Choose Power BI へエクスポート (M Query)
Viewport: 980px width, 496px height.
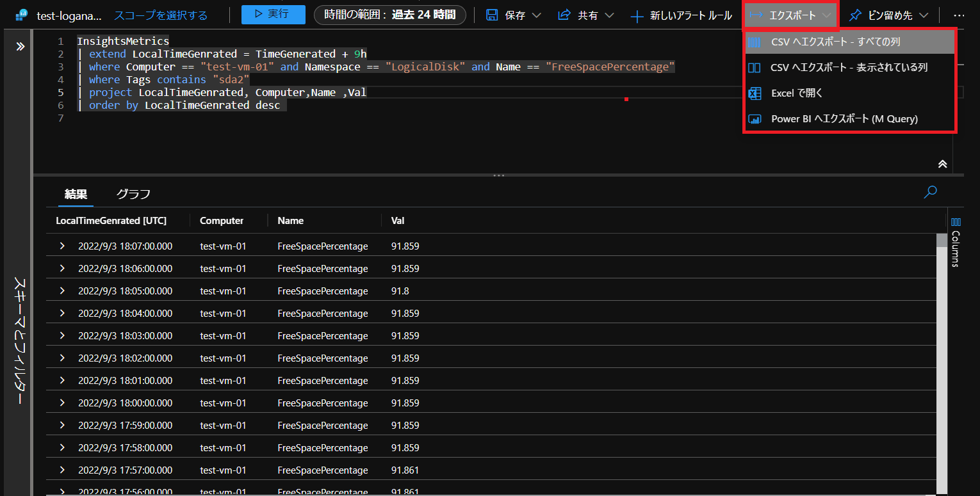point(849,119)
